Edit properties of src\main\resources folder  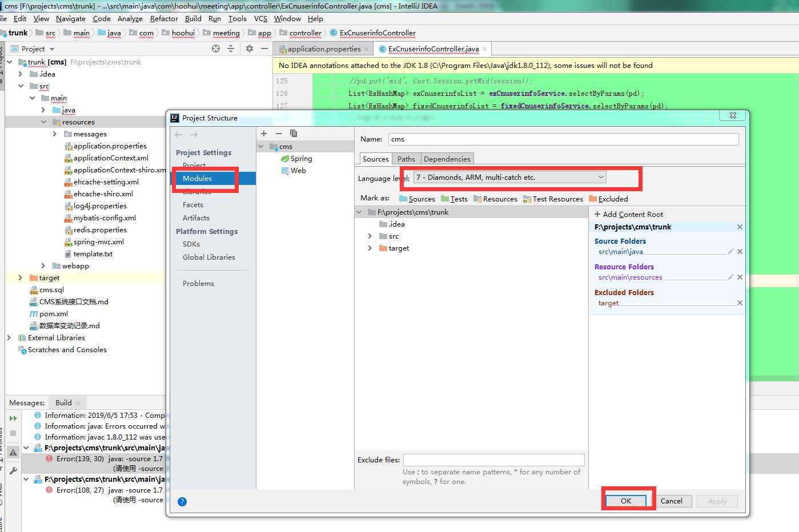click(x=730, y=277)
